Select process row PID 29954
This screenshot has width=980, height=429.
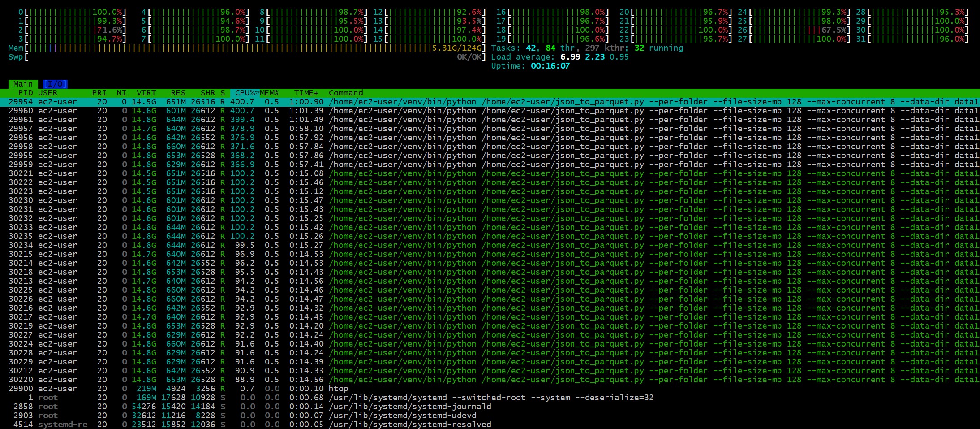pyautogui.click(x=490, y=102)
